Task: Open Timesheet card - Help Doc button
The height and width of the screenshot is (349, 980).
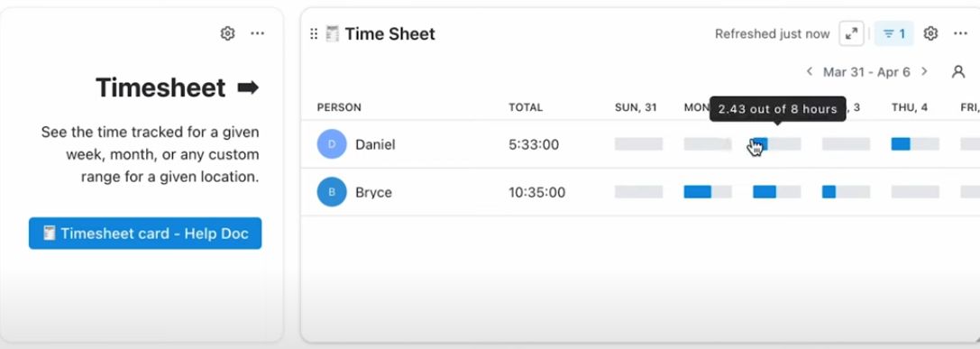Action: point(145,234)
